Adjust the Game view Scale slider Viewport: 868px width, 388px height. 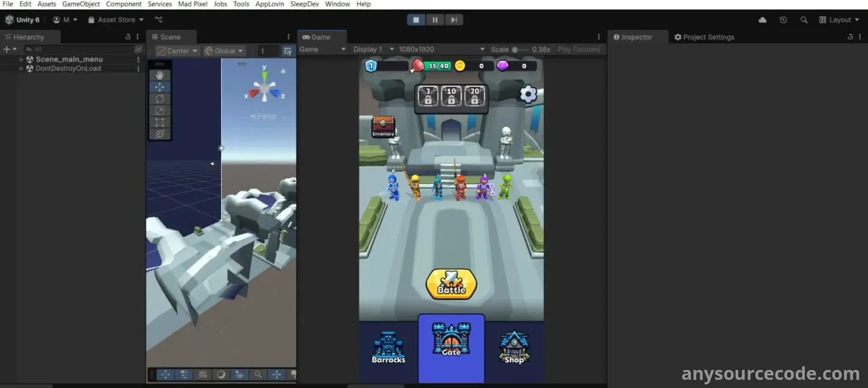pyautogui.click(x=515, y=50)
